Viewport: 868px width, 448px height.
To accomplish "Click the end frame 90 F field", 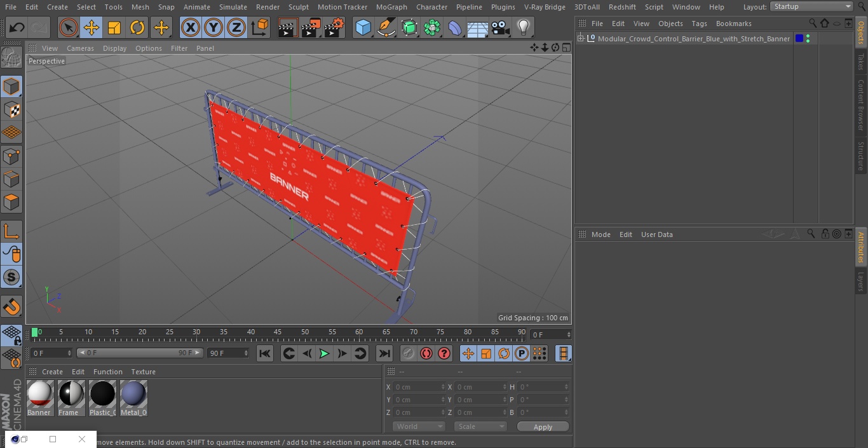I will [x=228, y=353].
